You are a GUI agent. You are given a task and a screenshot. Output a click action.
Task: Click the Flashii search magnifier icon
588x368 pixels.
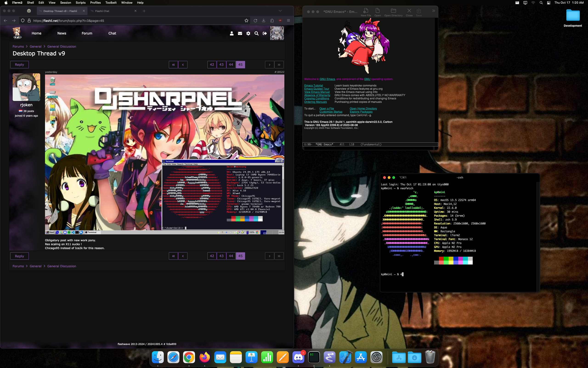coord(256,33)
